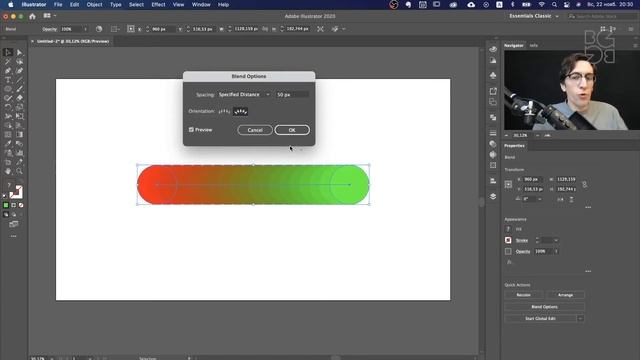Select the Magic Wand tool

point(8,62)
